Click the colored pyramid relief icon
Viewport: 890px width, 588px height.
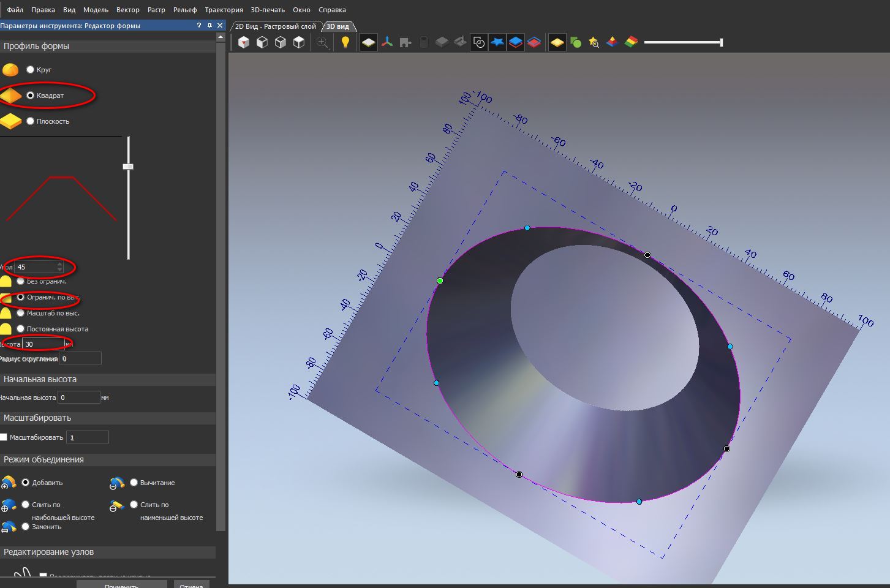tap(612, 42)
